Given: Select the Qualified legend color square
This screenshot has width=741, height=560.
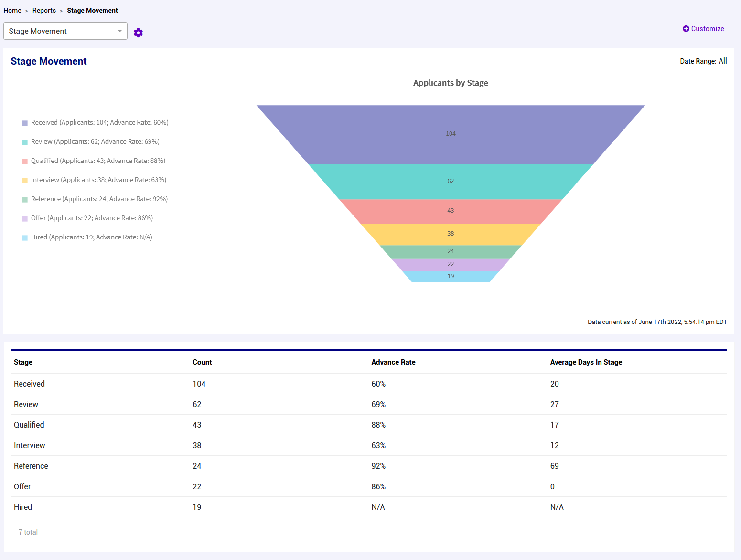Looking at the screenshot, I should pyautogui.click(x=24, y=161).
